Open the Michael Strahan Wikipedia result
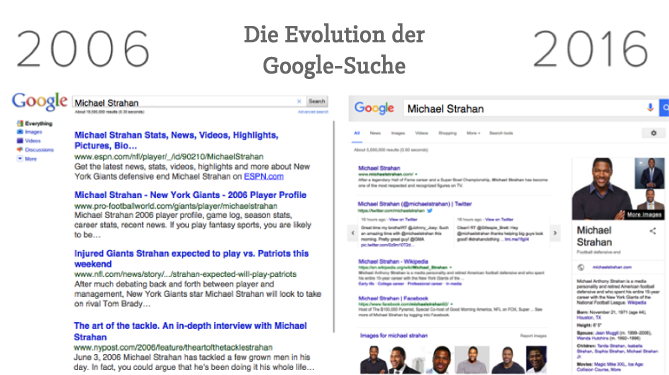Screen dimensions: 669x375 pyautogui.click(x=393, y=262)
